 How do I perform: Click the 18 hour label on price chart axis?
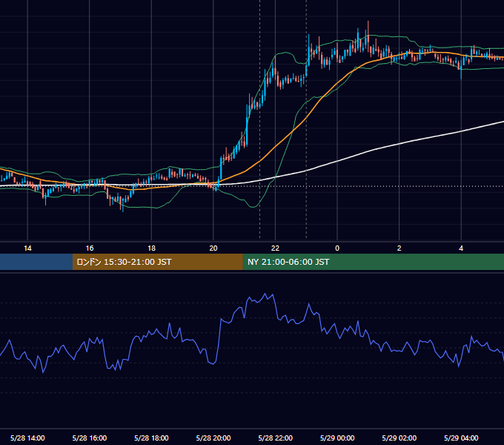pyautogui.click(x=151, y=248)
